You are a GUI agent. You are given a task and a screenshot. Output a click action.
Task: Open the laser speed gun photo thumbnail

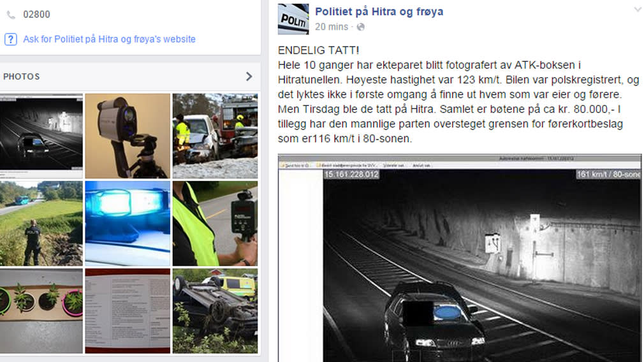[x=128, y=136]
